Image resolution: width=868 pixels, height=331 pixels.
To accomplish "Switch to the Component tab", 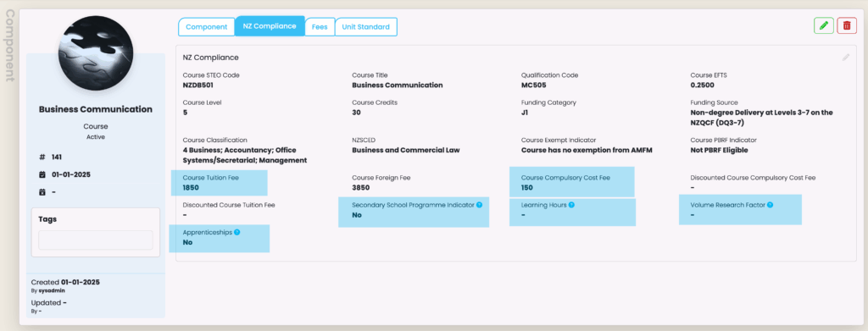I will click(207, 26).
